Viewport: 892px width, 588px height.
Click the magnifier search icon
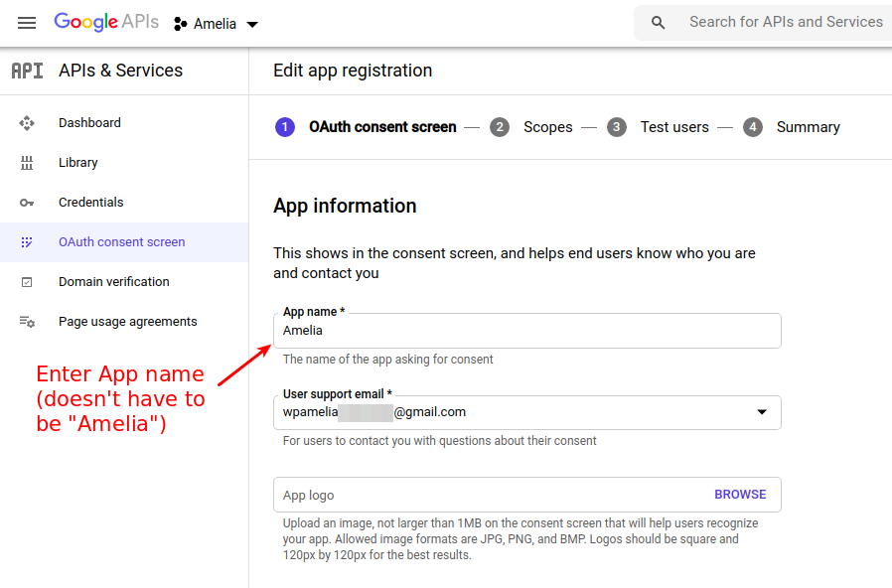click(659, 23)
